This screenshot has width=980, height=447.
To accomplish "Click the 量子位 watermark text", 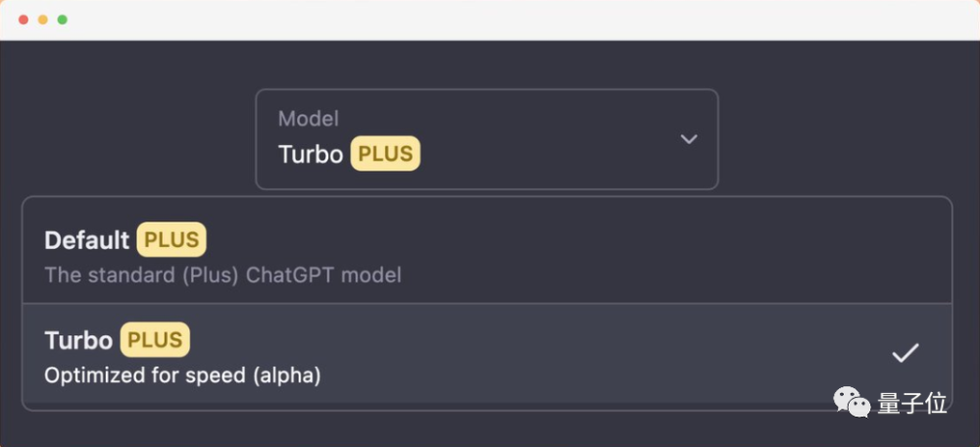I will [x=911, y=403].
